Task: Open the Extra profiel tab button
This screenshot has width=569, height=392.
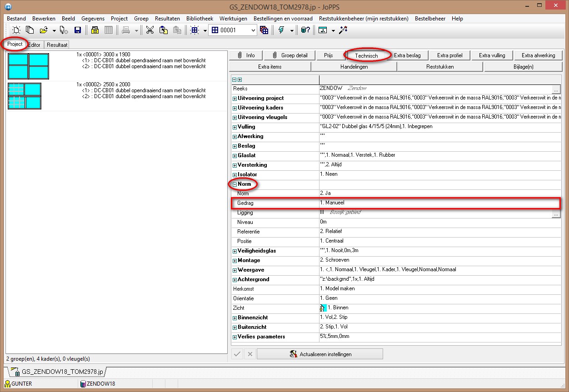Action: tap(449, 55)
